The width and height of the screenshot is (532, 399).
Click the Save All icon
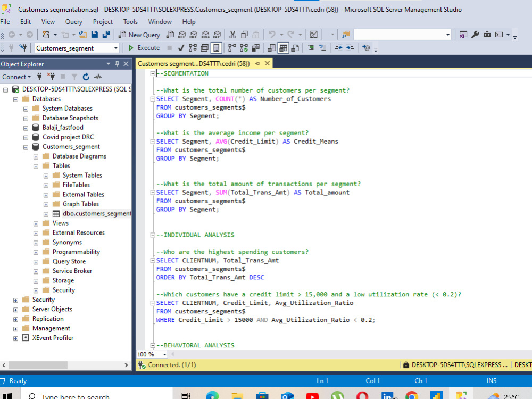click(x=106, y=35)
